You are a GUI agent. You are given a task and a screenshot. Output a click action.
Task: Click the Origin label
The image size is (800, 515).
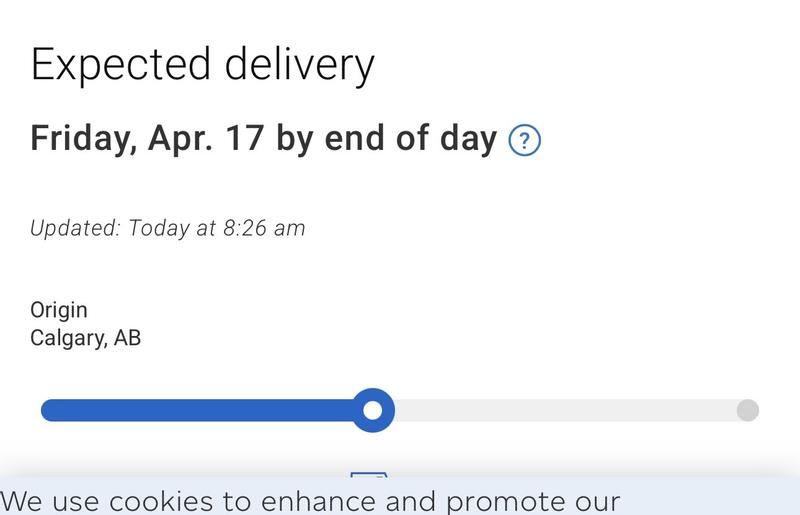click(x=59, y=310)
